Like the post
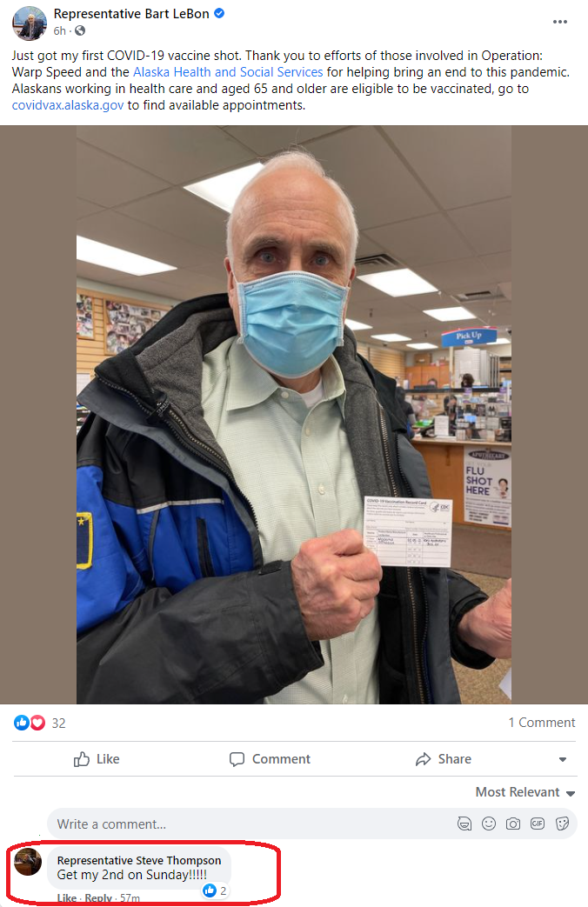 (97, 759)
